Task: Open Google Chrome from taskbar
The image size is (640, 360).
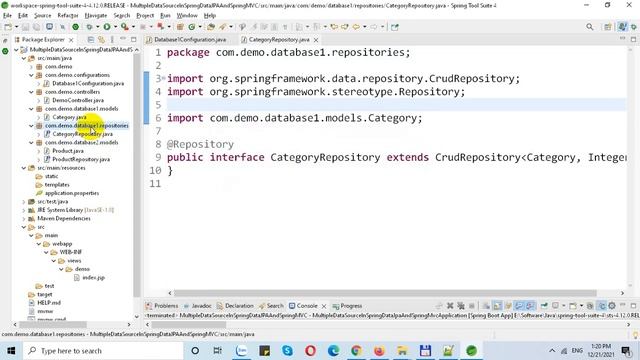Action: coord(356,351)
